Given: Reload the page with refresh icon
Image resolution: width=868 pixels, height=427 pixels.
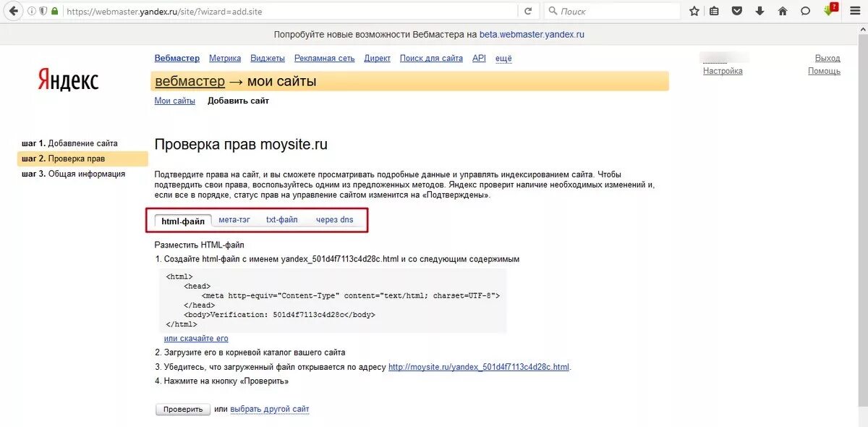Looking at the screenshot, I should 528,11.
